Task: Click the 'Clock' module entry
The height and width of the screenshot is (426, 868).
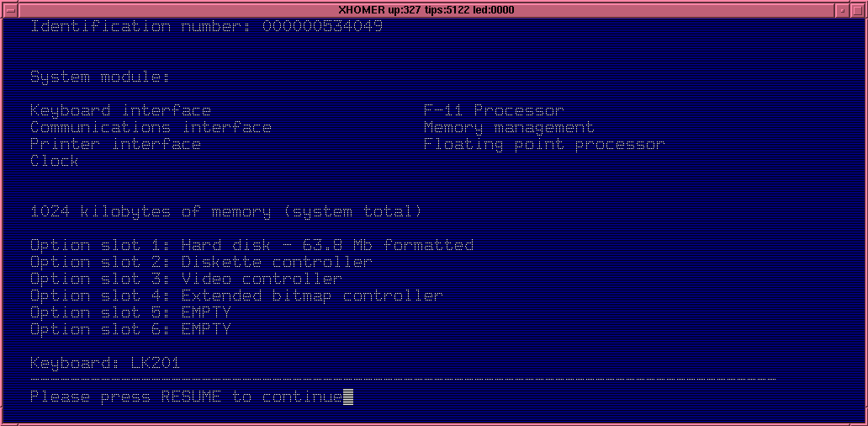Action: tap(54, 161)
